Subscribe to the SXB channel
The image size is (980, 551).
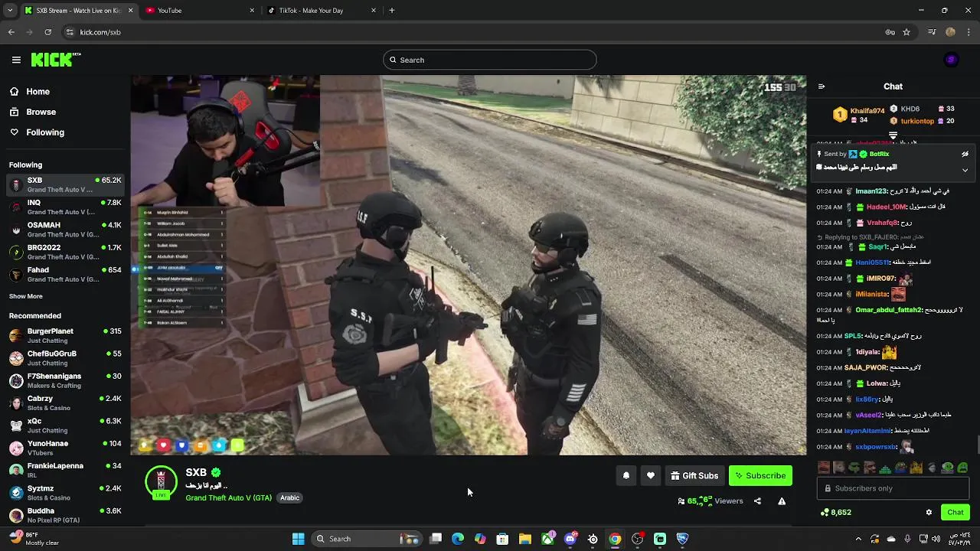pyautogui.click(x=760, y=475)
